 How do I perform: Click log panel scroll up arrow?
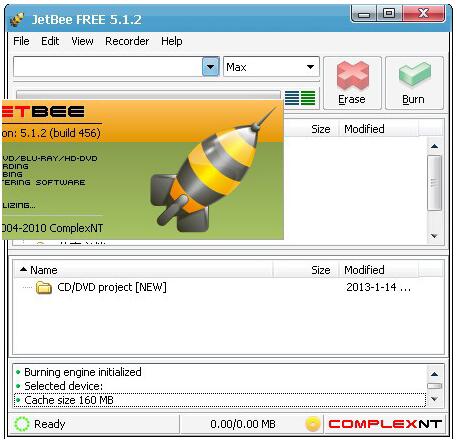click(x=434, y=374)
